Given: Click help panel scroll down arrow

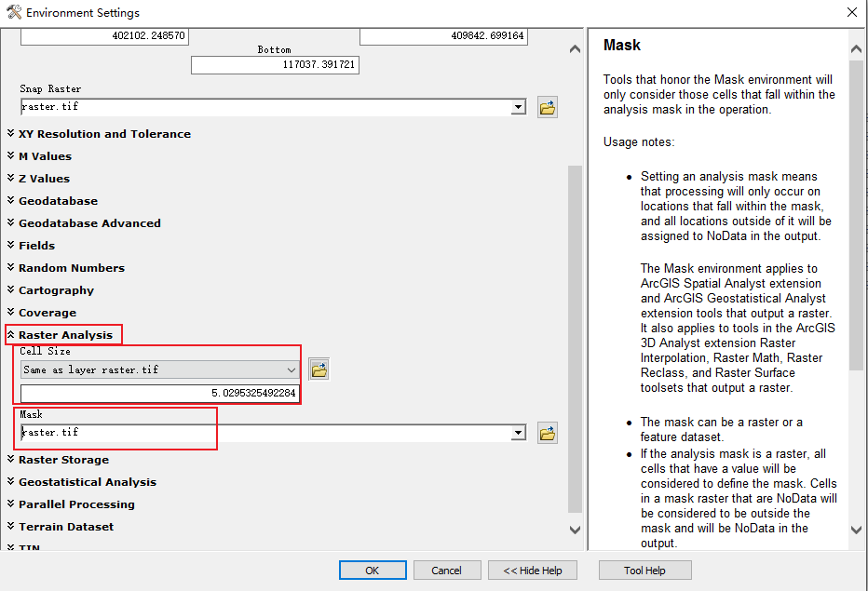Looking at the screenshot, I should (856, 530).
